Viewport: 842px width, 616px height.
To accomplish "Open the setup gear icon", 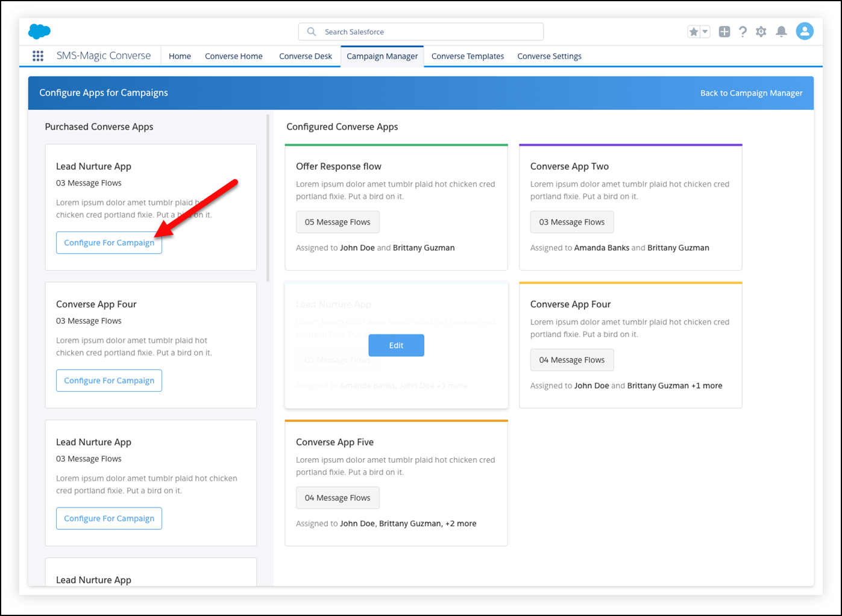I will click(761, 32).
